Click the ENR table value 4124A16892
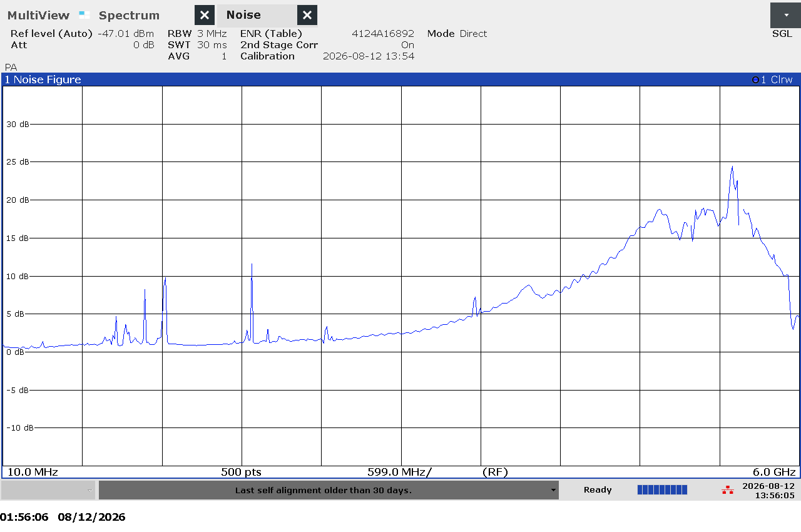Image resolution: width=801 pixels, height=532 pixels. tap(383, 34)
